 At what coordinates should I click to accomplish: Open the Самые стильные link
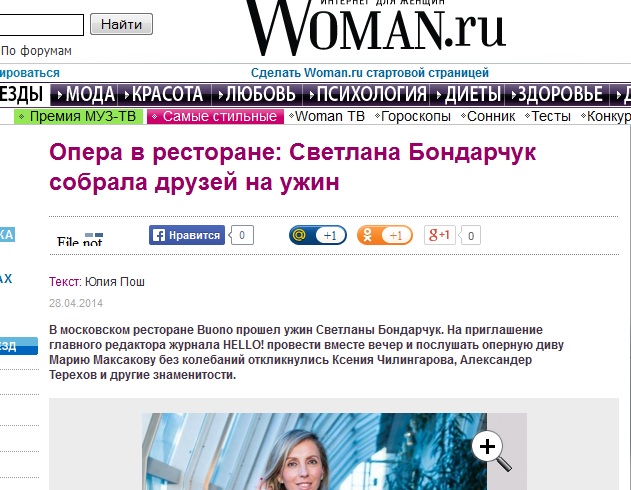[215, 116]
